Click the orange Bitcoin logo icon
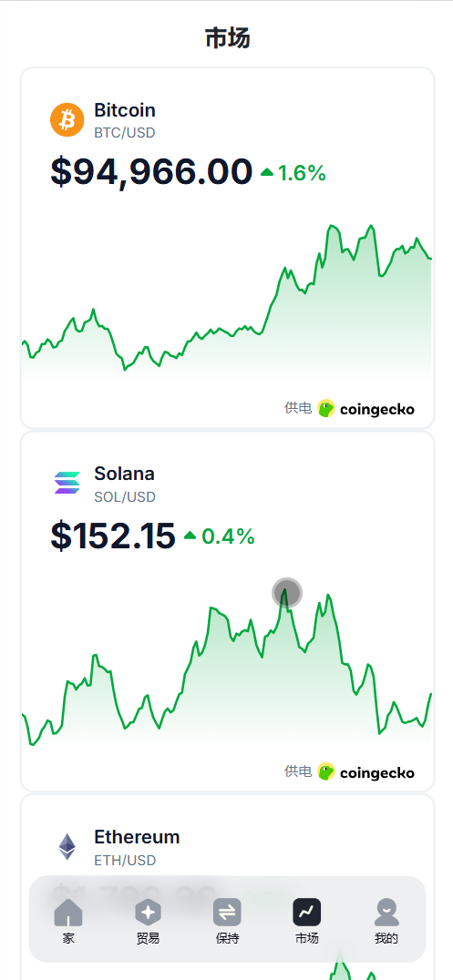The width and height of the screenshot is (453, 980). click(x=67, y=120)
